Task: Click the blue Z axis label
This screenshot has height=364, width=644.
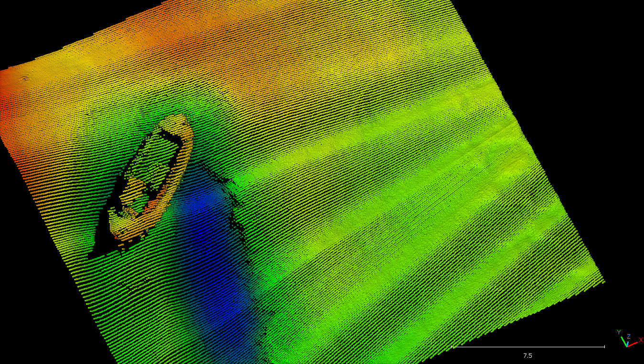Action: pos(629,336)
